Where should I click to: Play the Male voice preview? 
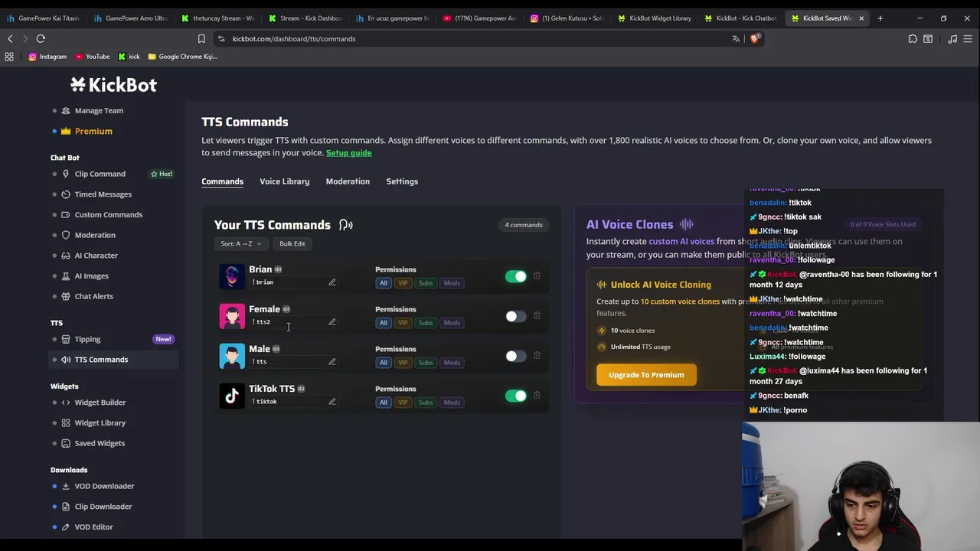276,349
